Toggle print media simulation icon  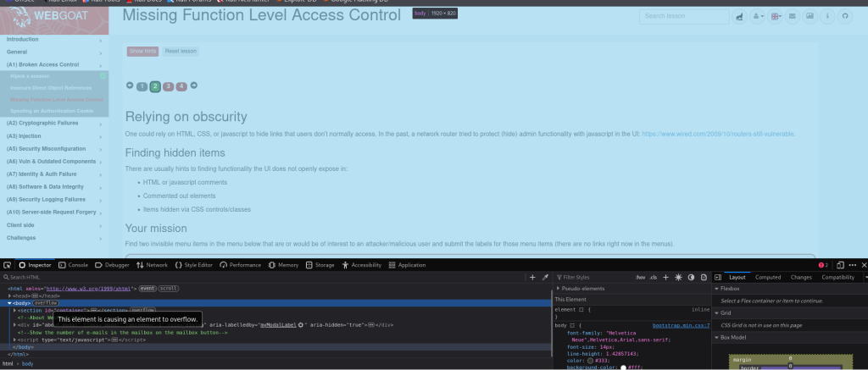coord(704,277)
